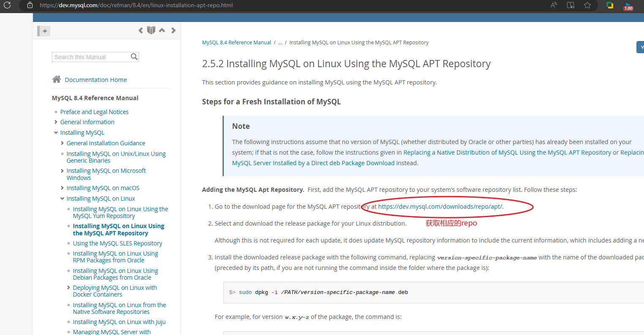Collapse the sidebar with the left-arrow toggle
Viewport: 644px width, 335px height.
(44, 31)
